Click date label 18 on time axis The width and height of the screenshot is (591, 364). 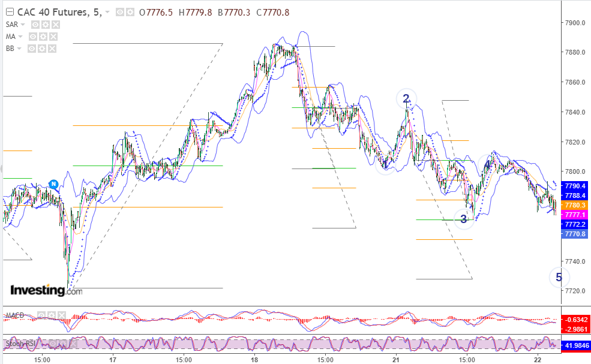pyautogui.click(x=254, y=360)
